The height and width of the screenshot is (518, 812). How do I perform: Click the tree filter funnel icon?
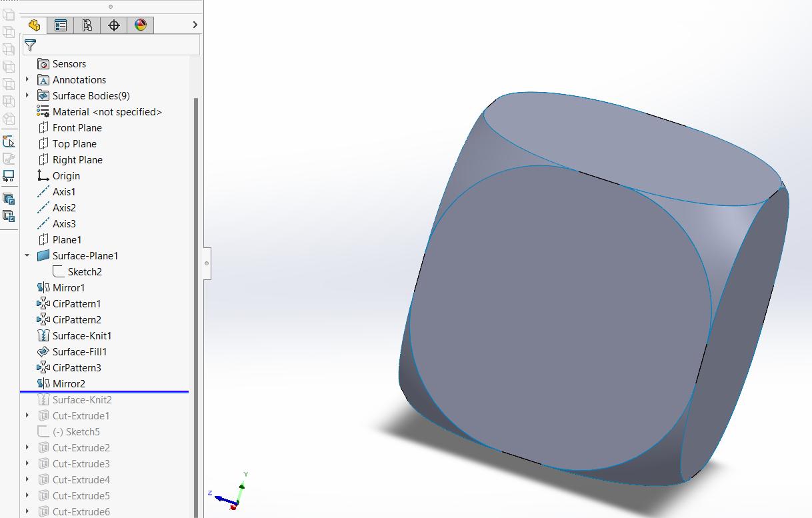pos(30,45)
